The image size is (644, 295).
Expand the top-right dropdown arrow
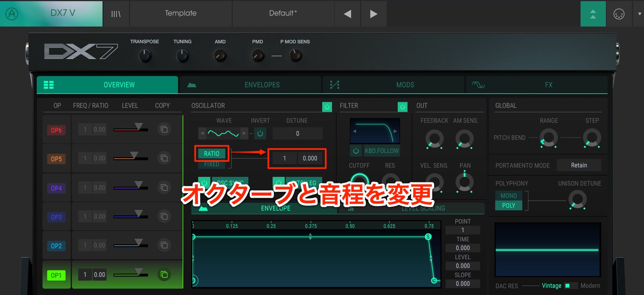639,14
